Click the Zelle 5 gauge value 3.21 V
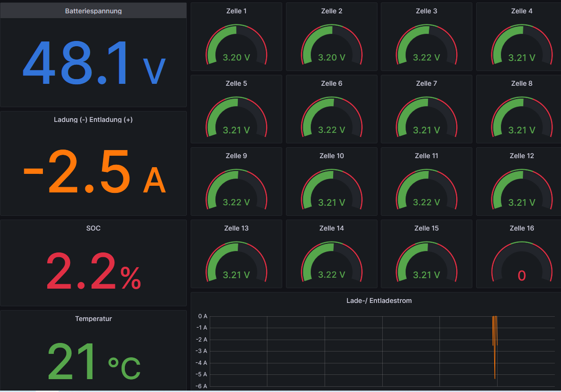The height and width of the screenshot is (392, 561). (236, 130)
